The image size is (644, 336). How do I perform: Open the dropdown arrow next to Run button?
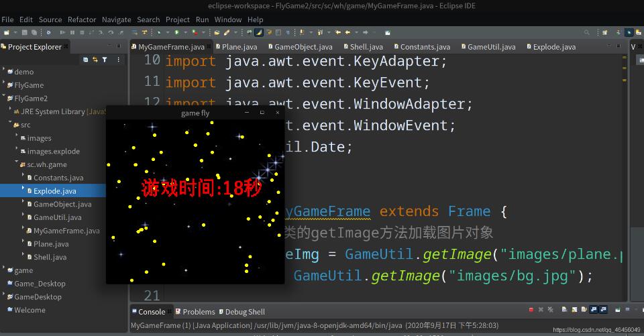[185, 32]
